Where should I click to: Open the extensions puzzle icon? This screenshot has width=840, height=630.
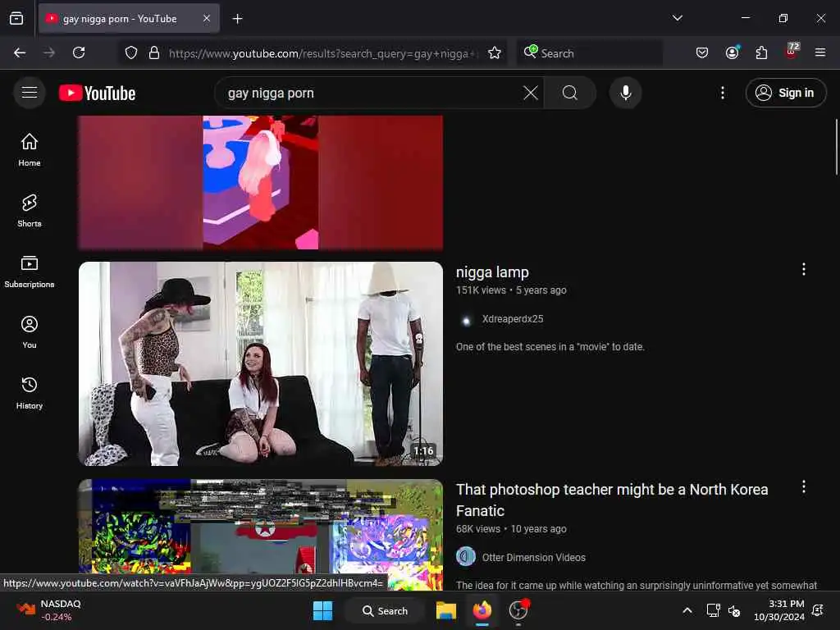pyautogui.click(x=761, y=52)
